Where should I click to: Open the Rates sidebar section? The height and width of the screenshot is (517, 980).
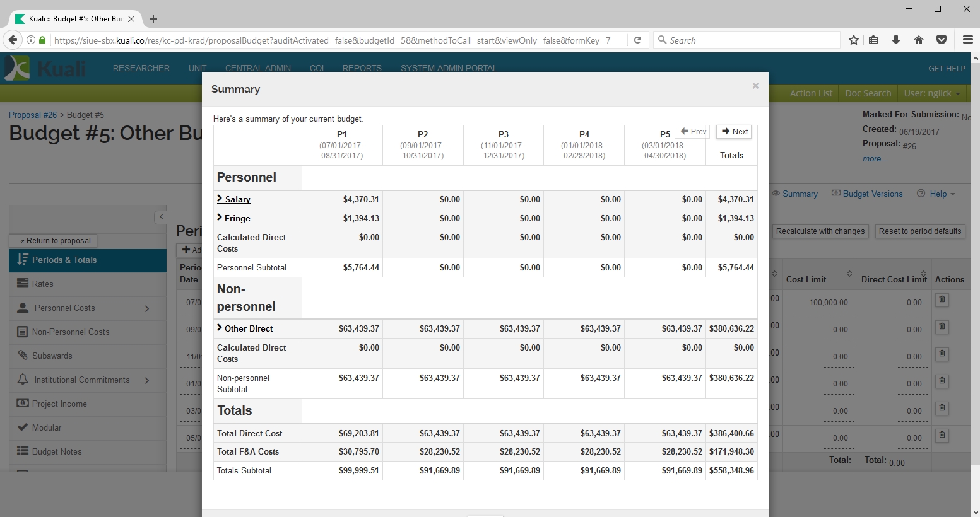tap(43, 284)
